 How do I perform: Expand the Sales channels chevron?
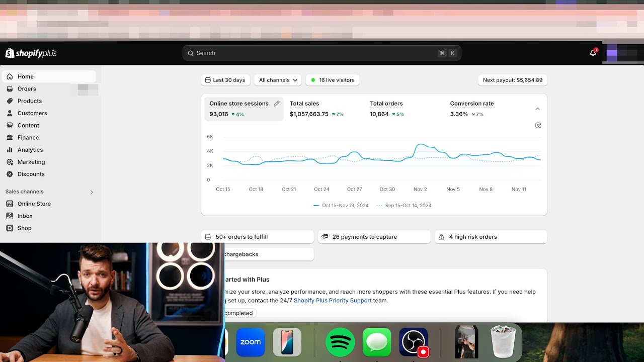click(92, 192)
